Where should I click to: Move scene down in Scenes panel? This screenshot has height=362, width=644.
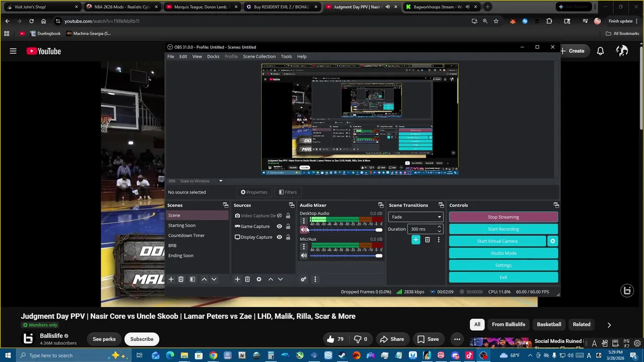point(214,279)
